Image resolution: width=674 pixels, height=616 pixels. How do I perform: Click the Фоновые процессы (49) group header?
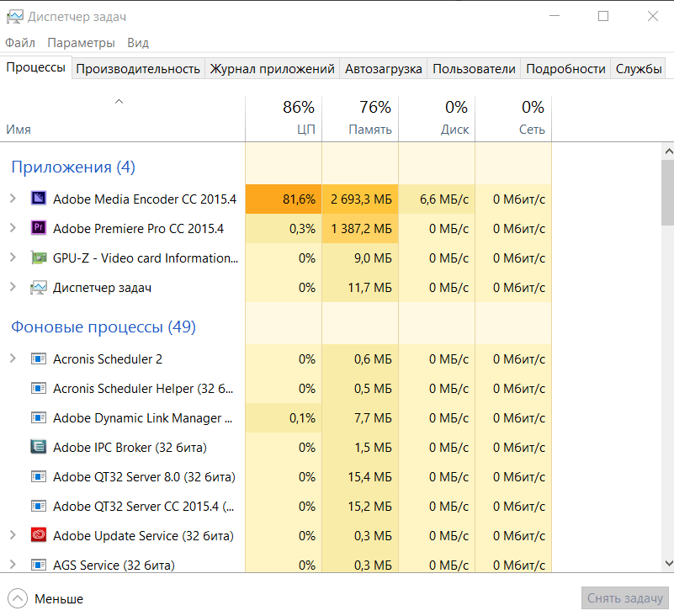click(103, 327)
